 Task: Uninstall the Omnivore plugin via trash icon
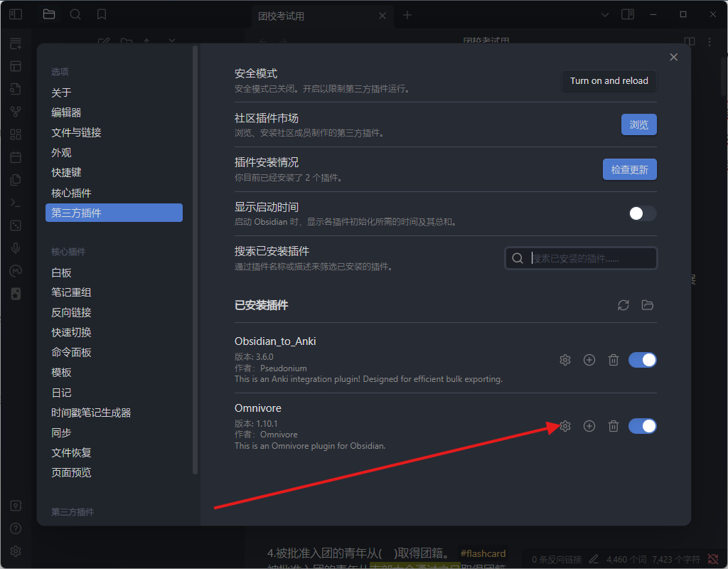point(614,426)
